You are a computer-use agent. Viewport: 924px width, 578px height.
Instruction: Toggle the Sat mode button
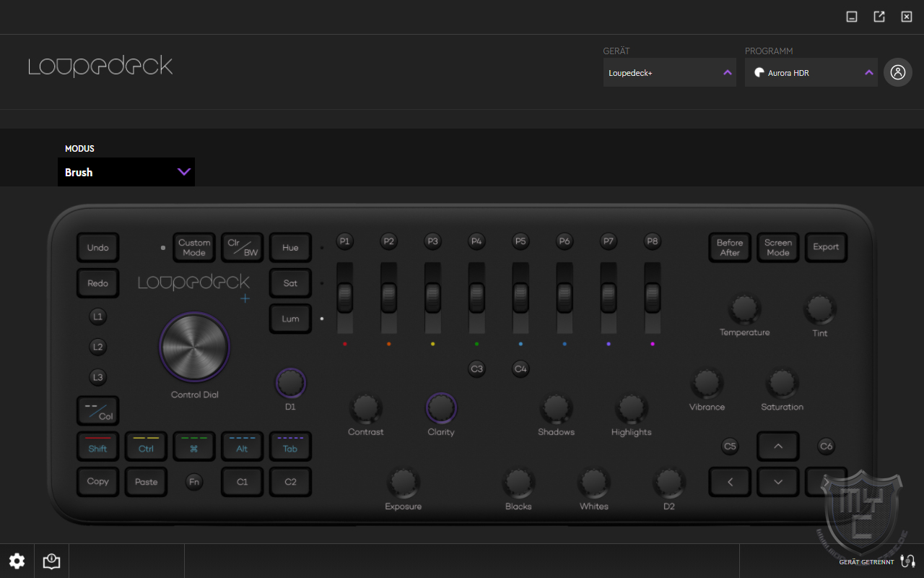[x=290, y=283]
